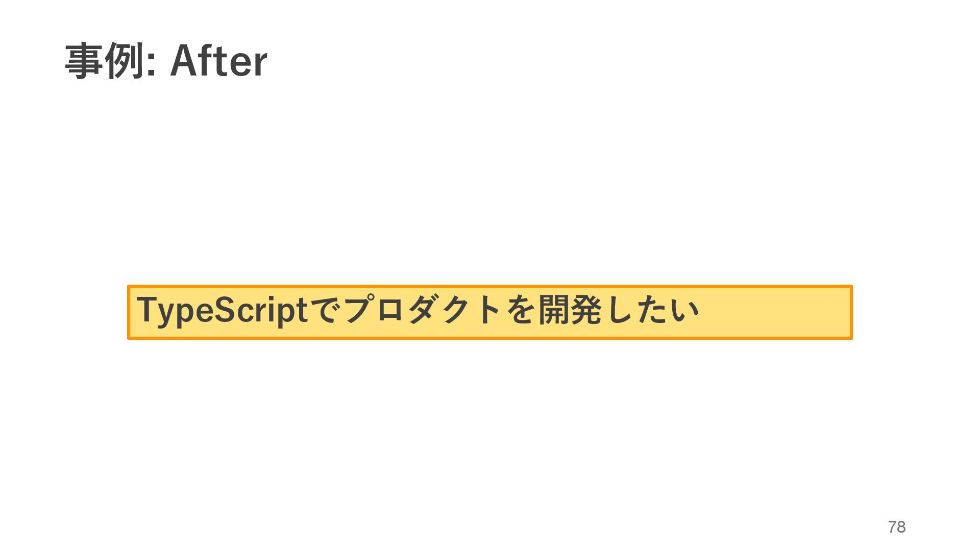Click the orange bottom border of the box
Viewport: 980px width, 551px height.
pos(490,338)
